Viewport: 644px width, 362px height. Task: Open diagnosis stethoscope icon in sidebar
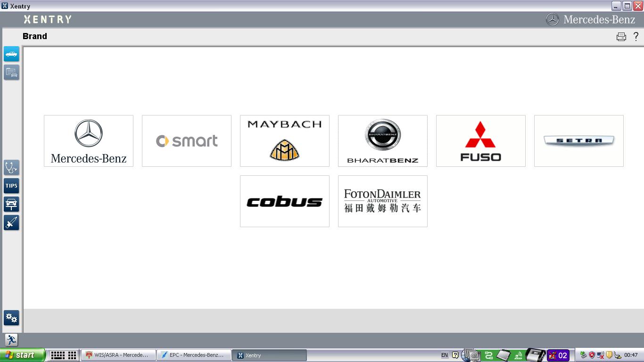[11, 167]
